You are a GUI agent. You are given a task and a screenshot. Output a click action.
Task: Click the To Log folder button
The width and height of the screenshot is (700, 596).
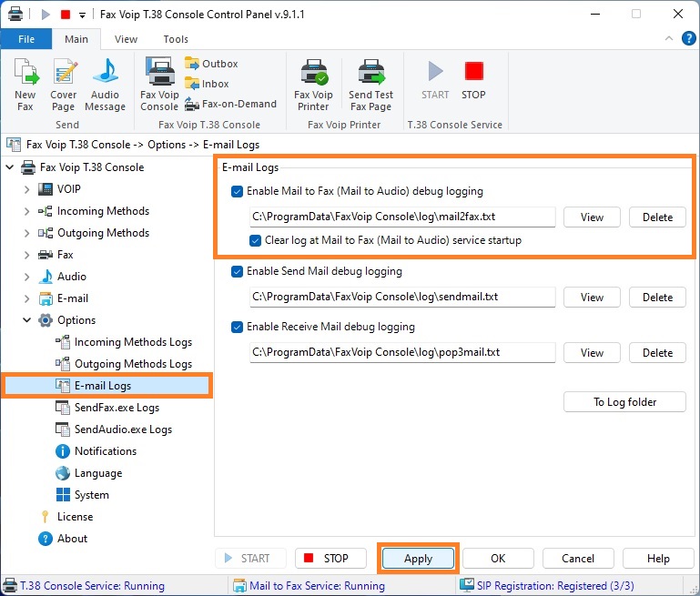(624, 402)
